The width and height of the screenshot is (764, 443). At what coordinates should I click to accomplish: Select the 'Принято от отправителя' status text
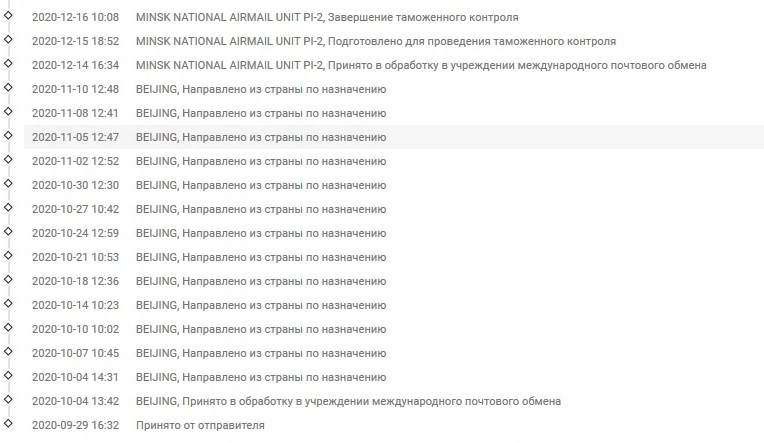click(200, 425)
